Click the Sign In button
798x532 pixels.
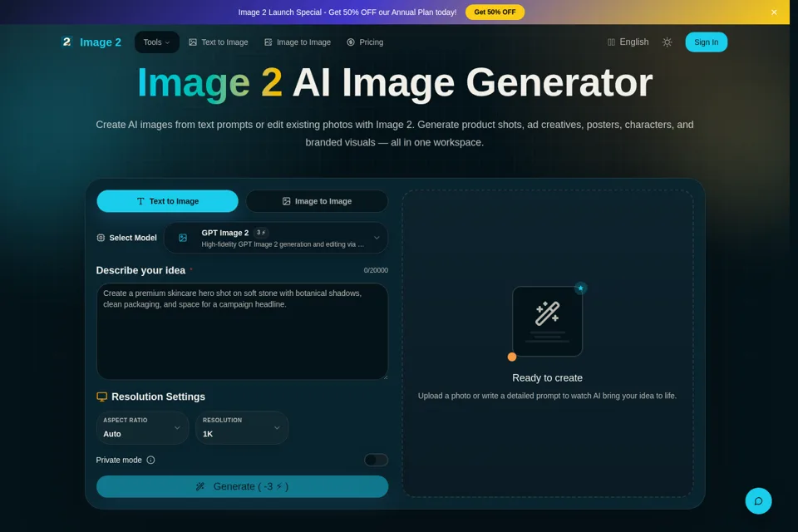(x=706, y=42)
